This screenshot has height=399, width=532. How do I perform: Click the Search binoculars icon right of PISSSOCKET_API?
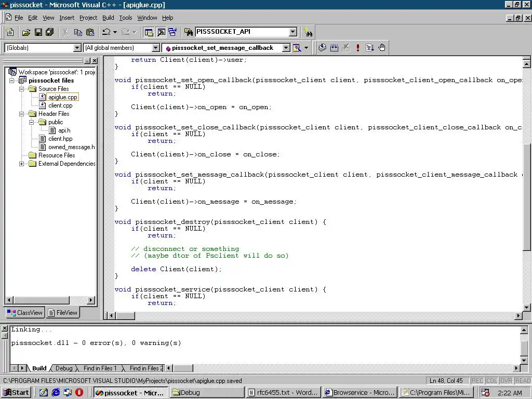click(308, 32)
